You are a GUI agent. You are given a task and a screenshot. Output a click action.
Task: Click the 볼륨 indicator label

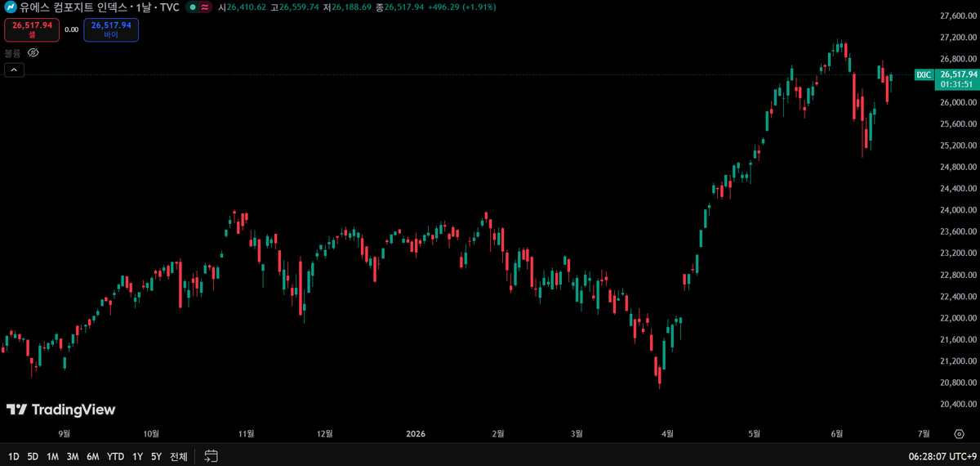pos(13,52)
